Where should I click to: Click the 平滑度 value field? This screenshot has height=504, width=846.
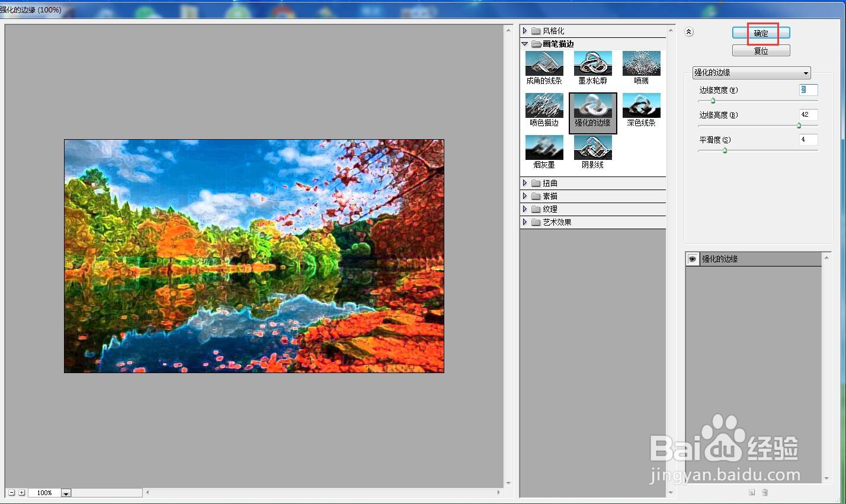pos(808,139)
